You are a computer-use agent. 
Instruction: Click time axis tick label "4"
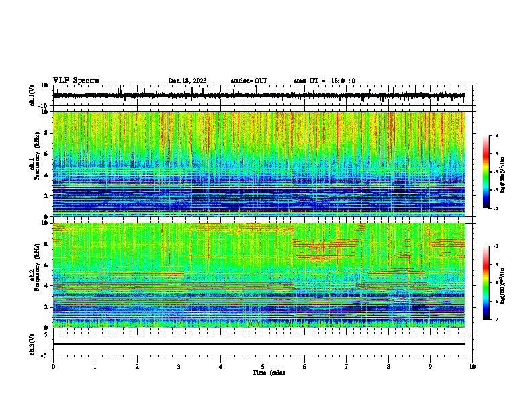pos(221,367)
